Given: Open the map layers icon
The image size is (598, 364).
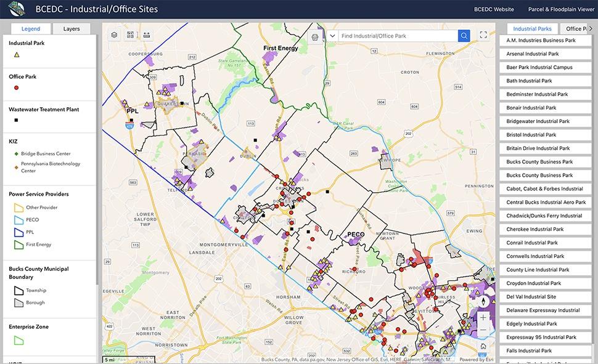Looking at the screenshot, I should pyautogui.click(x=114, y=36).
